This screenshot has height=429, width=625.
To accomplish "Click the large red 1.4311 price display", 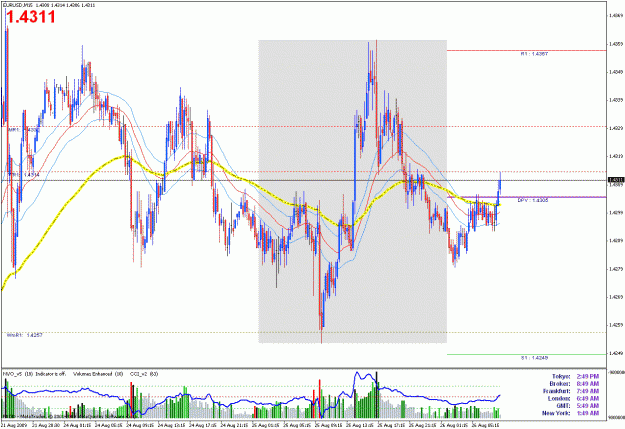I will [x=30, y=17].
